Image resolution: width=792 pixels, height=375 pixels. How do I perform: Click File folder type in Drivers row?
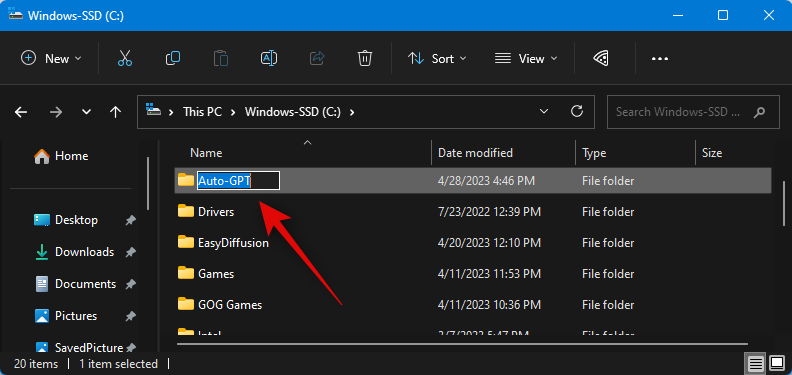tap(608, 212)
